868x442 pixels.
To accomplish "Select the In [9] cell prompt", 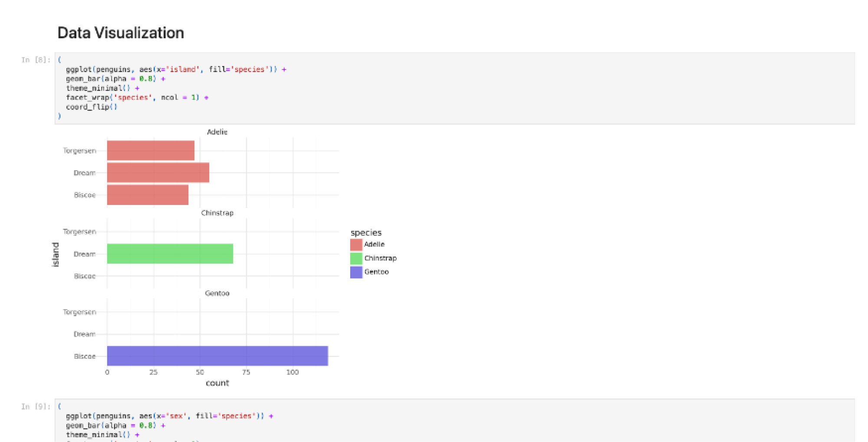I will pos(36,406).
